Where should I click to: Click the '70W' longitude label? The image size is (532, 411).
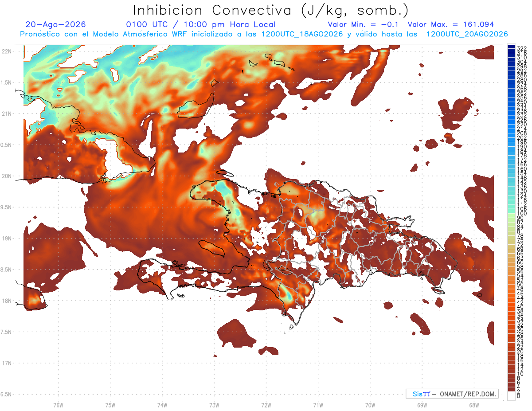pyautogui.click(x=370, y=405)
